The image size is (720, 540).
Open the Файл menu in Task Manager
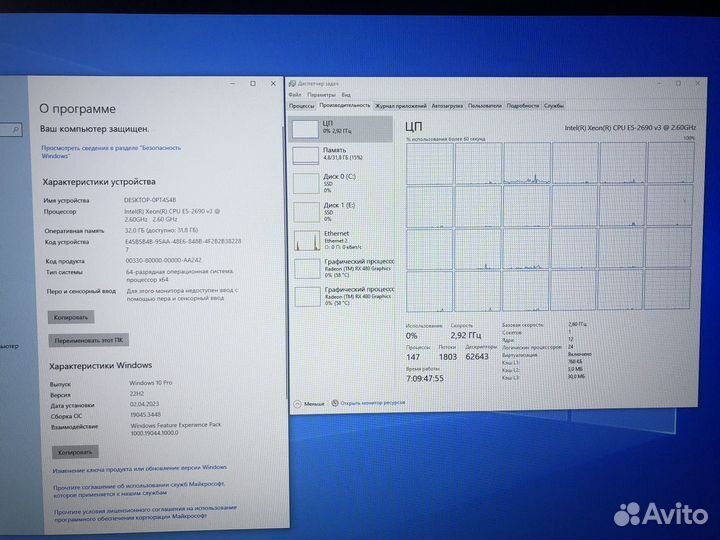pos(295,95)
